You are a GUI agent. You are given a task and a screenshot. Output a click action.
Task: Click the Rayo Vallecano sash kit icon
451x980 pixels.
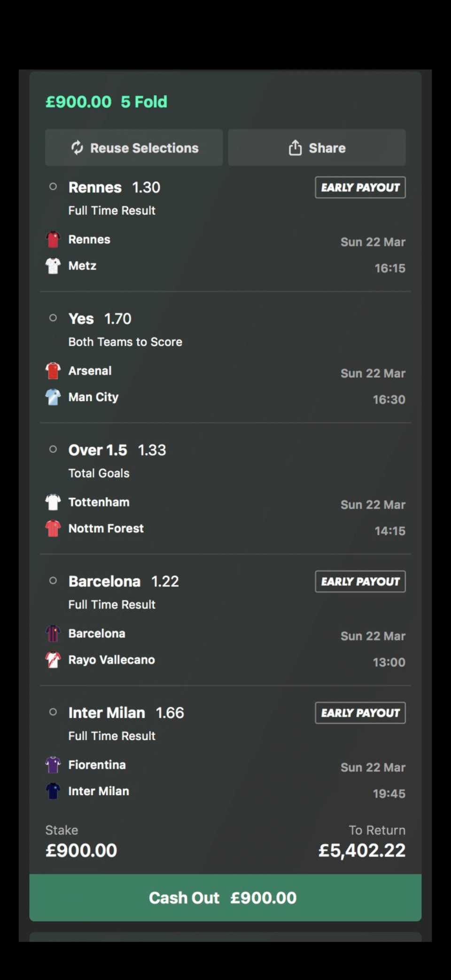53,660
